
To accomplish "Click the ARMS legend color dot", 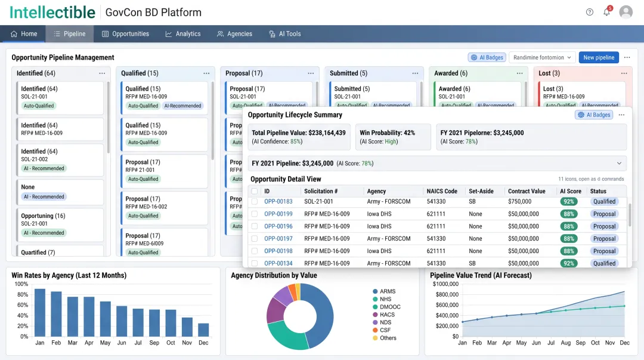I will (375, 291).
